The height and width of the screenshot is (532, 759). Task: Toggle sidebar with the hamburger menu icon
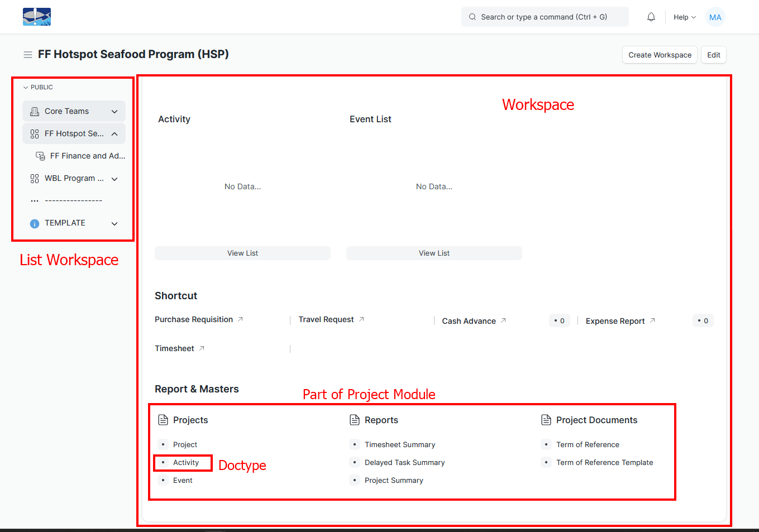[x=27, y=55]
